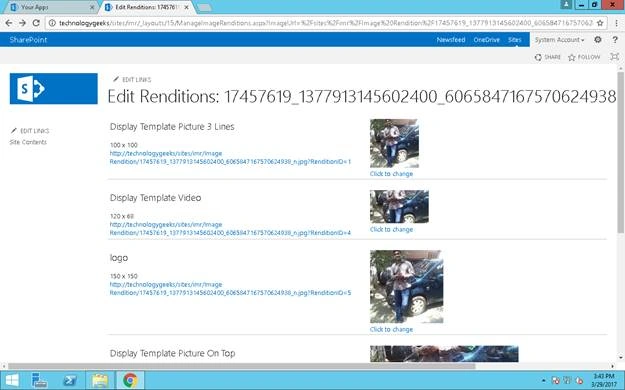Click EDIT LINKS in left navigation
The height and width of the screenshot is (390, 625).
pos(30,131)
